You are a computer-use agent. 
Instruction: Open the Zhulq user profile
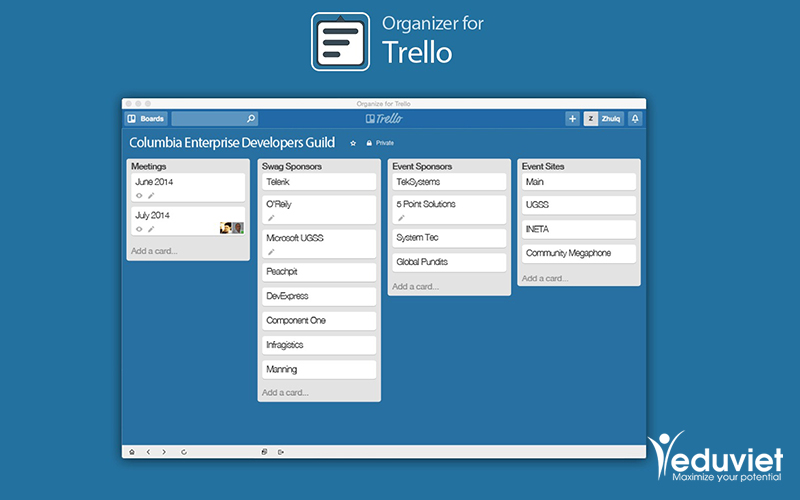click(604, 119)
